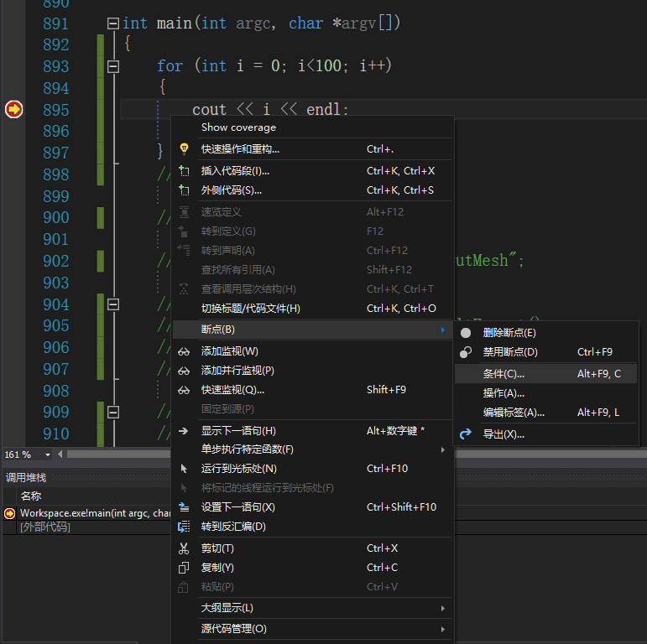
Task: Select 添加监视(W) menu entry
Action: click(312, 351)
